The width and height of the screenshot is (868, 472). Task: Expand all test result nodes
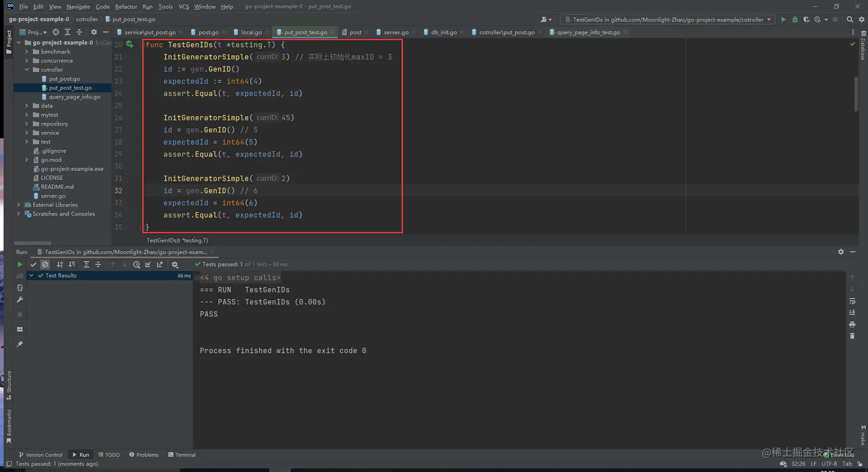coord(86,265)
